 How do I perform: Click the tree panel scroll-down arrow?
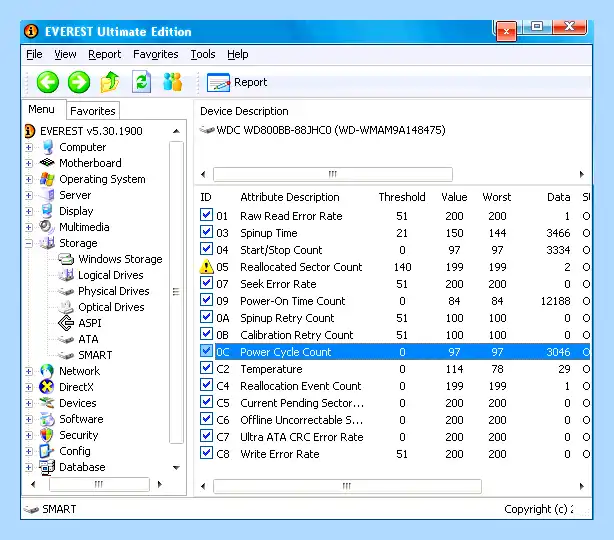[x=177, y=468]
